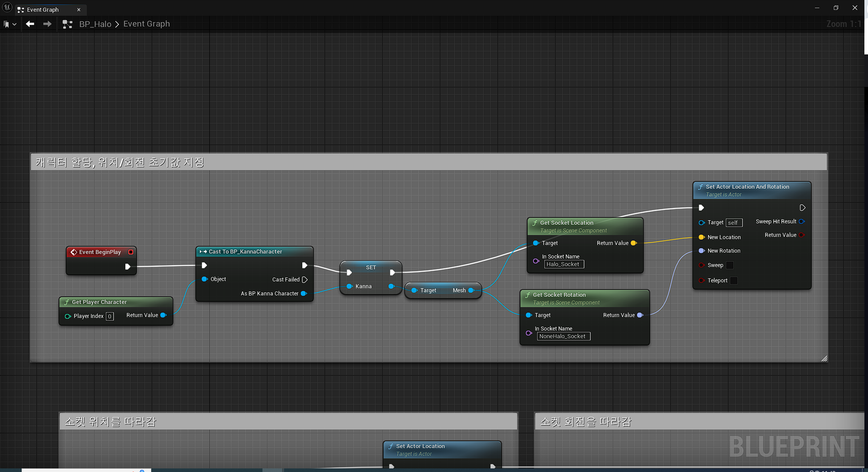Click the Event BeginPlay exec output pin
The image size is (868, 472).
point(127,267)
